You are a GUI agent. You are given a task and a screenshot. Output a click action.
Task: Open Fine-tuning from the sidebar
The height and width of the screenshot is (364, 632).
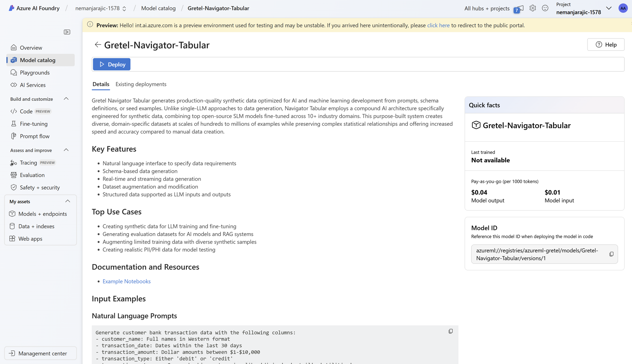41,124
